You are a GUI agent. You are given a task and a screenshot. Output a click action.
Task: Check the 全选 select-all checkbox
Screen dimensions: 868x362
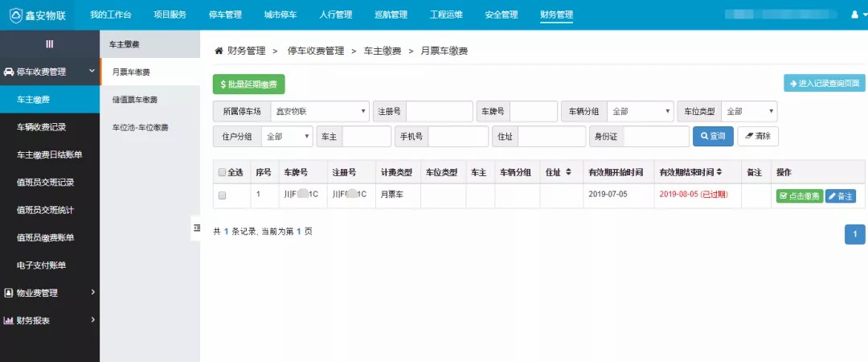coord(223,172)
